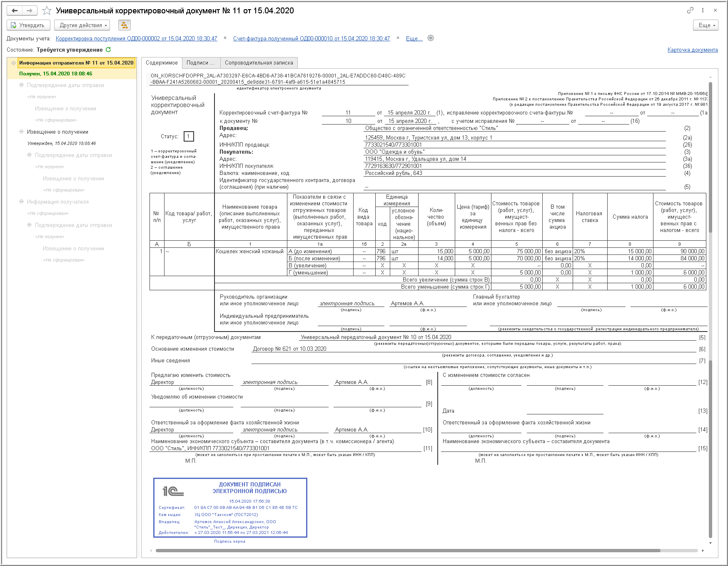Show document structure hierarchy icon
728x566 pixels.
[x=124, y=25]
